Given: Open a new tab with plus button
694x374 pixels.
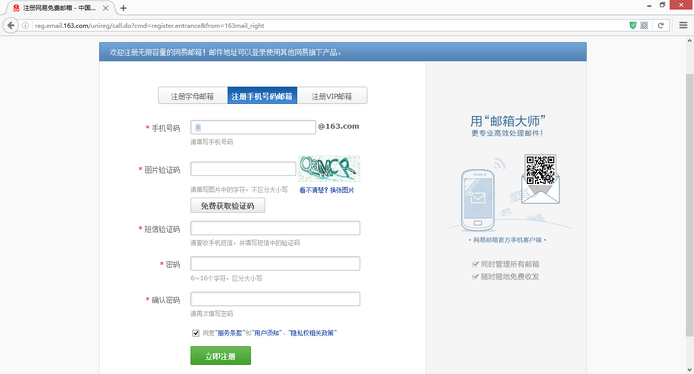Looking at the screenshot, I should [x=123, y=8].
